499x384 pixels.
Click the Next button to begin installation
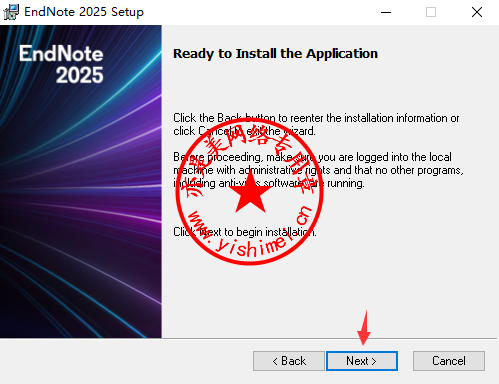[x=362, y=361]
